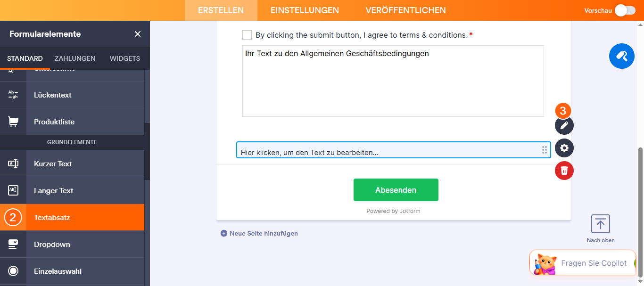Check the terms & conditions agreement box
The width and height of the screenshot is (644, 286).
[247, 35]
